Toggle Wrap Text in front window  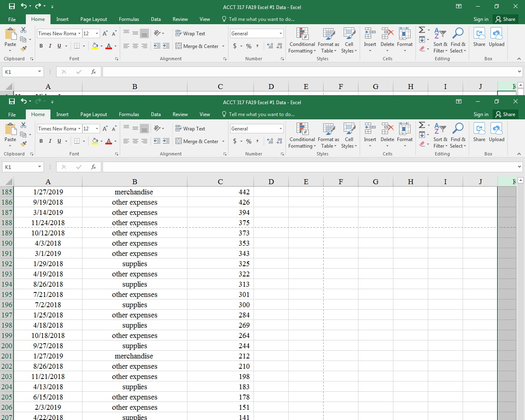[x=190, y=128]
